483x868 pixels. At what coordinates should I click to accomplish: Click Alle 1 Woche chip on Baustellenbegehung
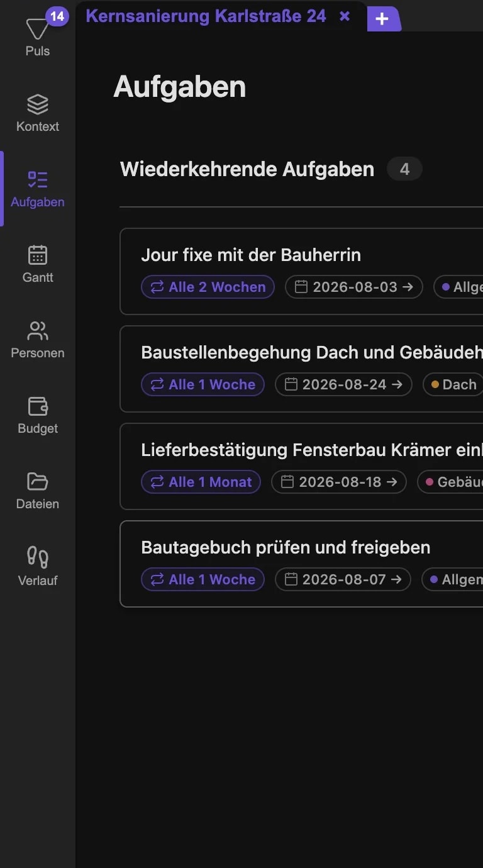pyautogui.click(x=203, y=384)
